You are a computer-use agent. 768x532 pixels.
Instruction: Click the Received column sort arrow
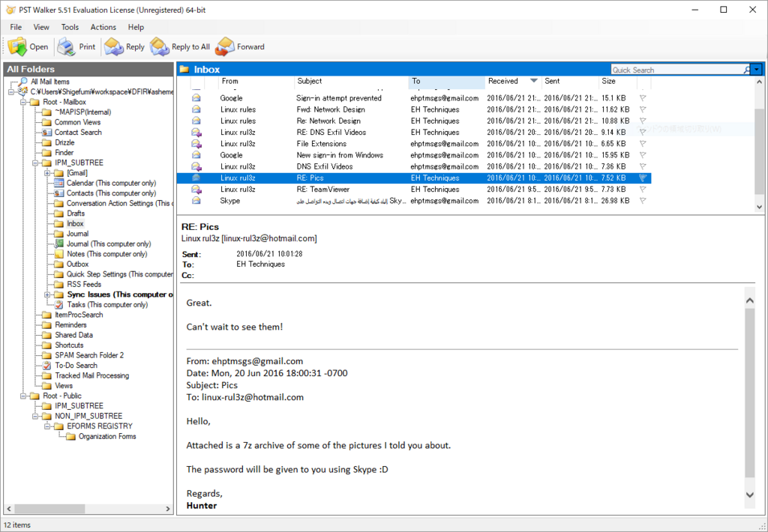[x=534, y=81]
